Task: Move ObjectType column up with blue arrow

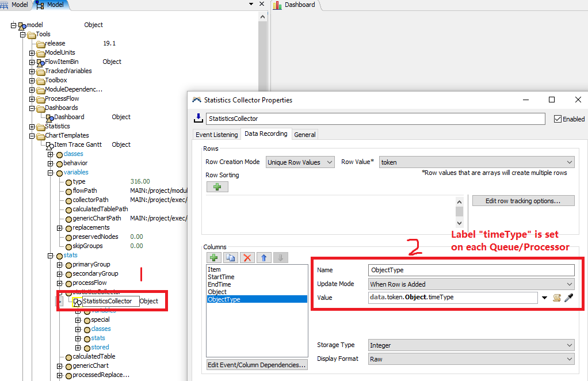Action: (264, 258)
